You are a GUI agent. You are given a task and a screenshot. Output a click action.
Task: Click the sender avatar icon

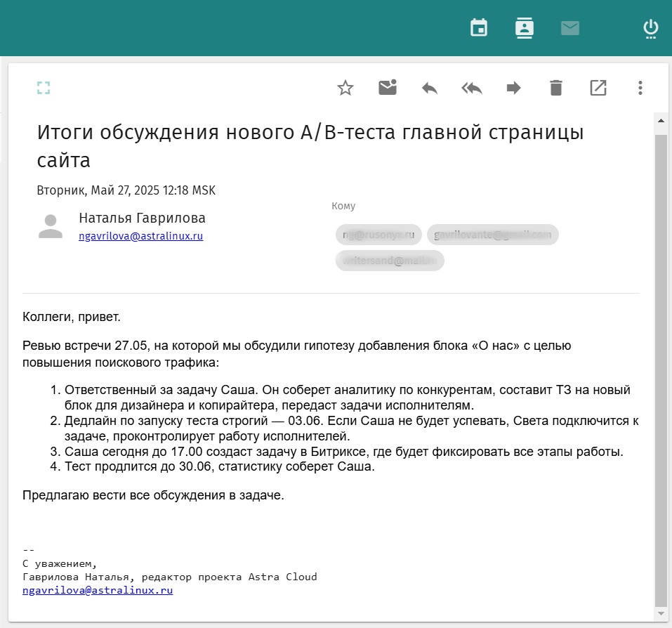coord(51,226)
